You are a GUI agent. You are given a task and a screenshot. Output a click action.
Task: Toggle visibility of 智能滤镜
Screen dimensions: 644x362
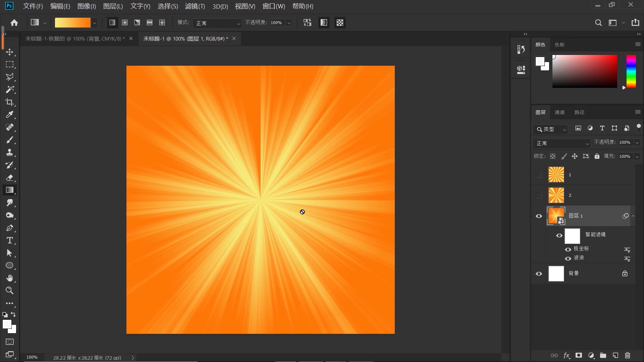point(559,236)
